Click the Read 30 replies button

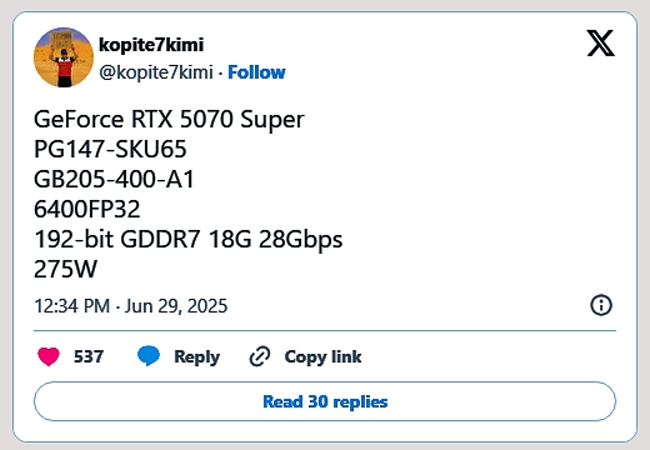325,402
